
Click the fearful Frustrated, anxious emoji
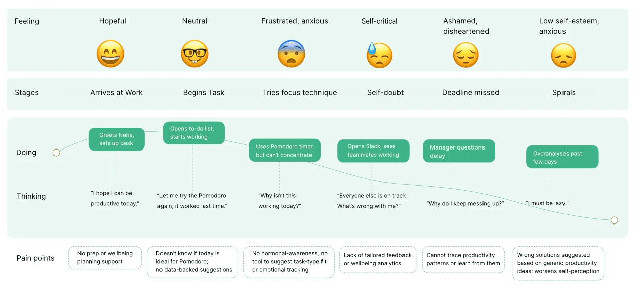pos(291,54)
